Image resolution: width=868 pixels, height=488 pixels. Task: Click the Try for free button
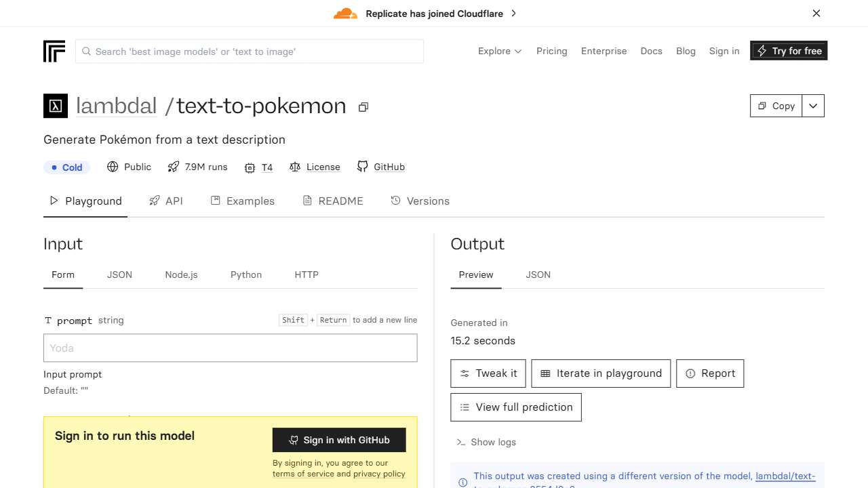pos(788,51)
